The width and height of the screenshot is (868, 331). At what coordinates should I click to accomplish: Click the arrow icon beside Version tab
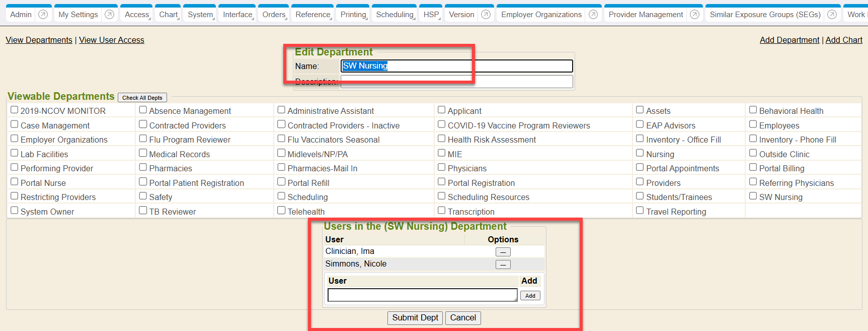(486, 15)
